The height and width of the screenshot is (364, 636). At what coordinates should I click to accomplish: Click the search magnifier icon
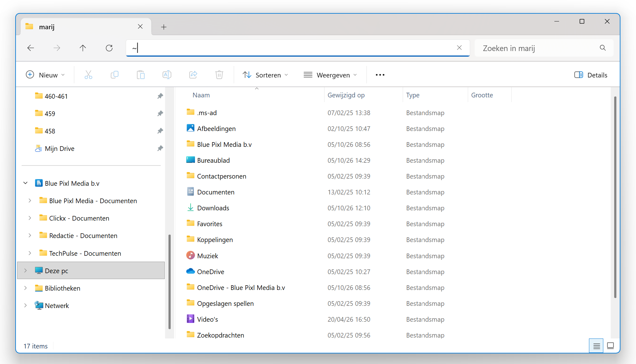coord(603,48)
